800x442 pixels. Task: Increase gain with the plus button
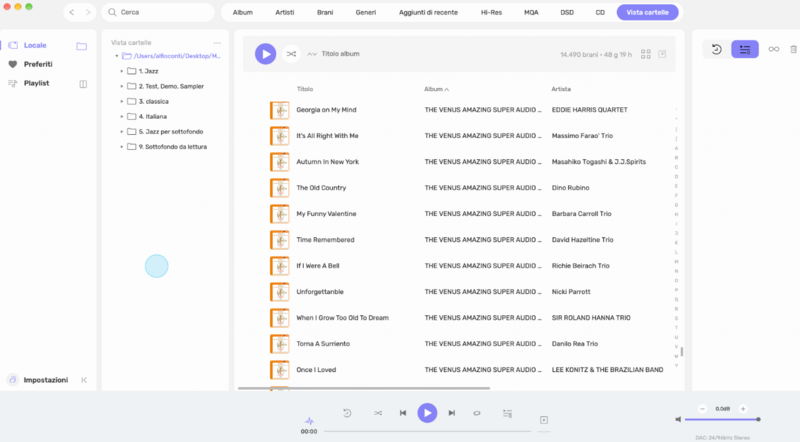pos(743,409)
